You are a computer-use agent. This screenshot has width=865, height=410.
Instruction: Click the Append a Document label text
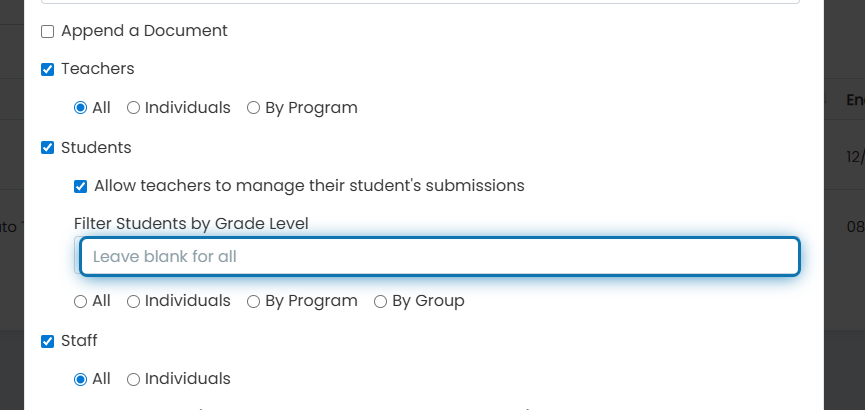tap(144, 31)
